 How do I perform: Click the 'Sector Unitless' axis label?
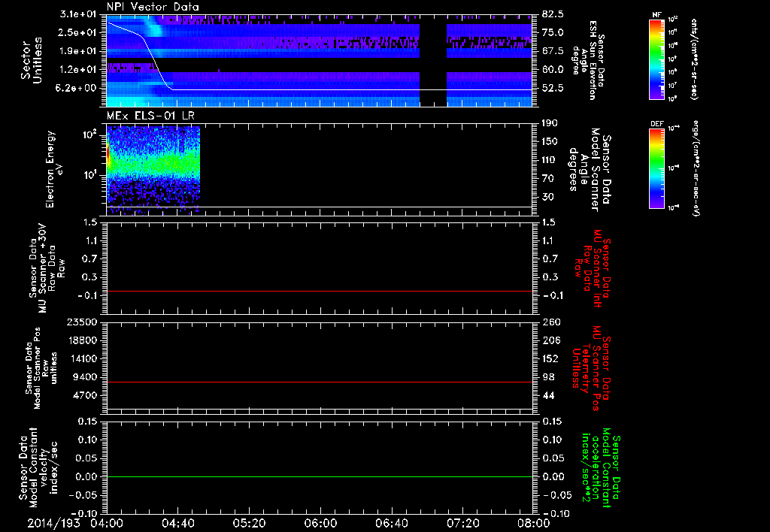[32, 60]
